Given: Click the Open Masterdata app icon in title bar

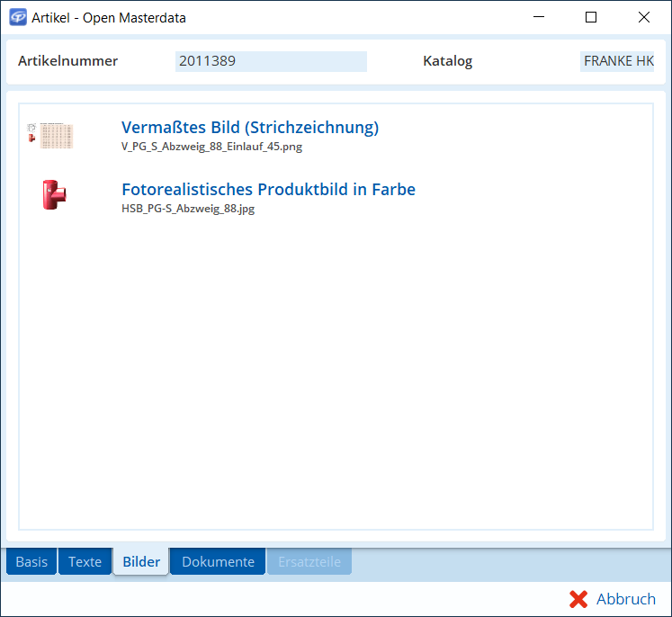Looking at the screenshot, I should click(x=18, y=17).
